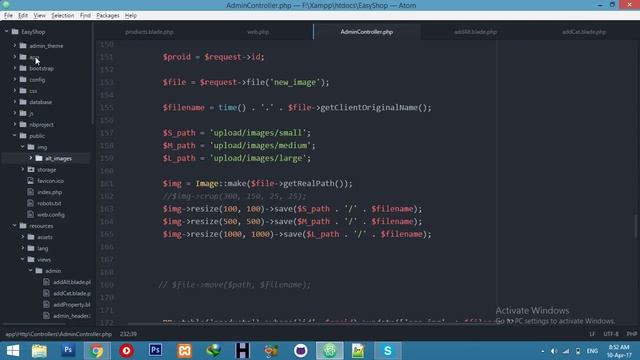640x360 pixels.
Task: Click the admin_theme folder icon
Action: 23,46
